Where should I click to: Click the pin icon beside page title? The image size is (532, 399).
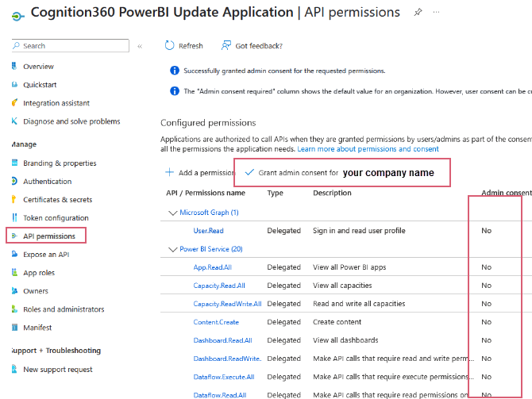point(418,13)
